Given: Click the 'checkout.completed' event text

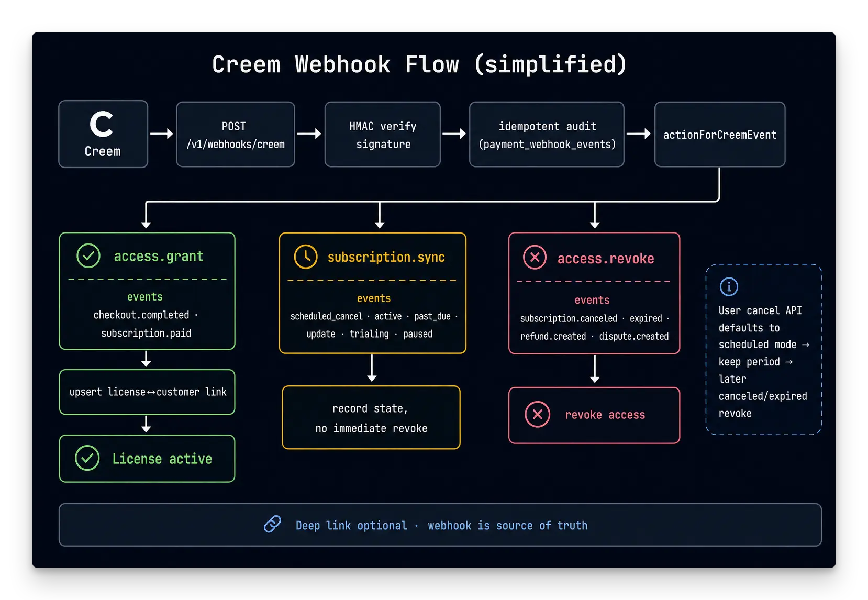Looking at the screenshot, I should tap(141, 315).
